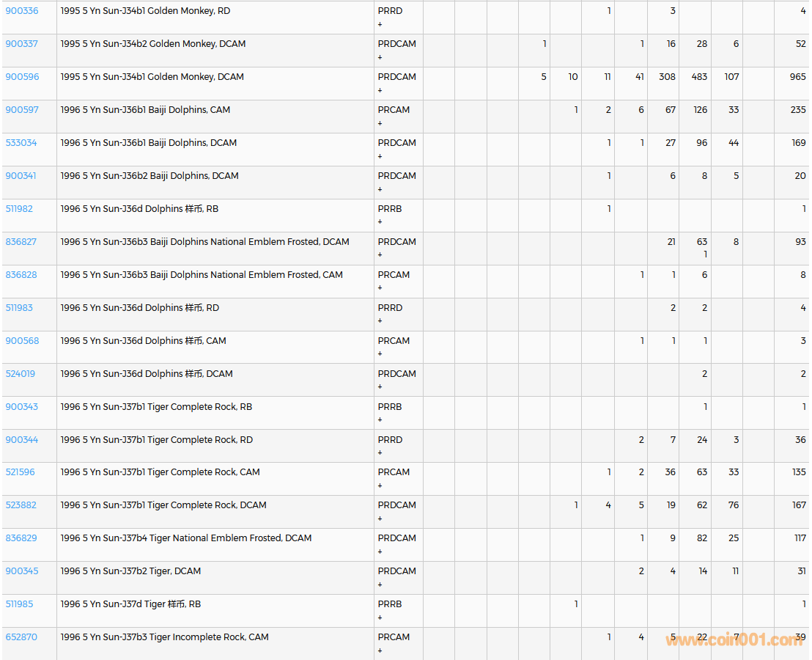Open coin ID link 900336
The width and height of the screenshot is (812, 660).
(x=22, y=11)
